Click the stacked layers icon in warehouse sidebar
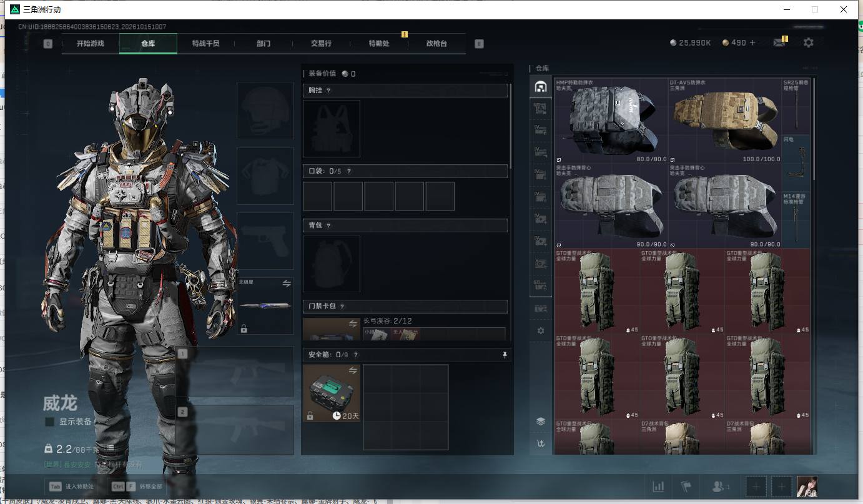The height and width of the screenshot is (504, 863). pos(541,422)
